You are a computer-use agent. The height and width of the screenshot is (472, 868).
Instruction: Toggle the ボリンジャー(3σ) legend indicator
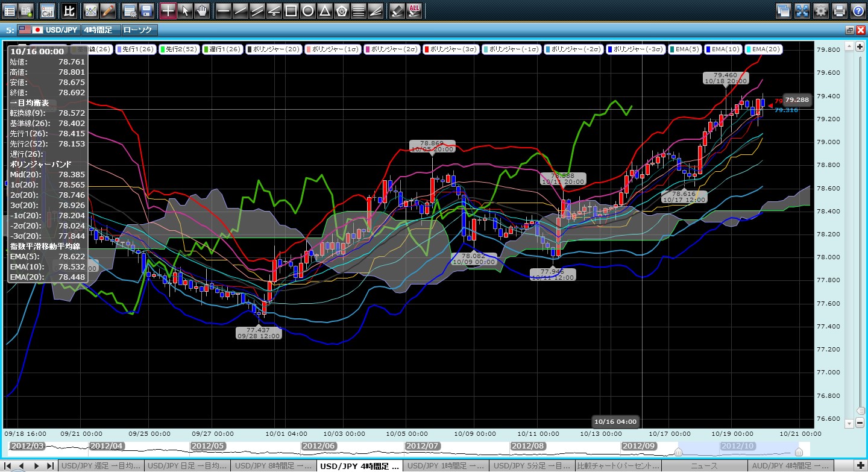(451, 49)
